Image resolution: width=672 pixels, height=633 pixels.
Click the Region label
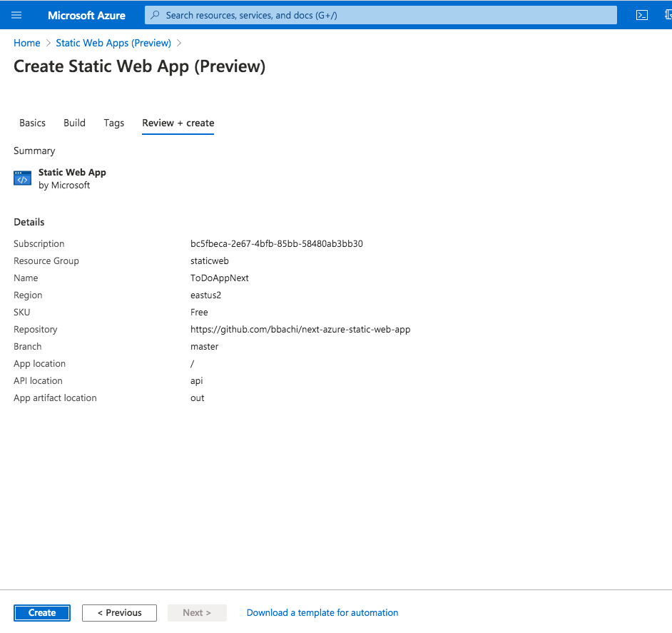28,295
